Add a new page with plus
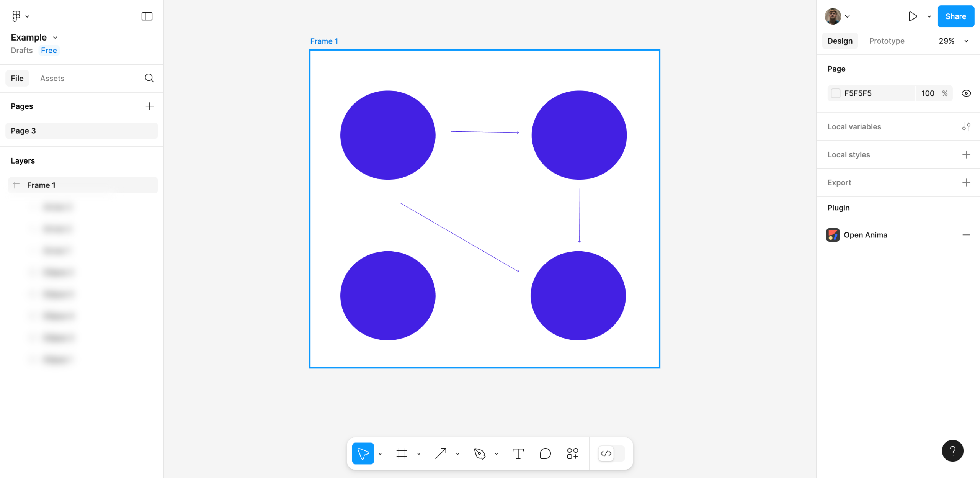 pyautogui.click(x=150, y=106)
